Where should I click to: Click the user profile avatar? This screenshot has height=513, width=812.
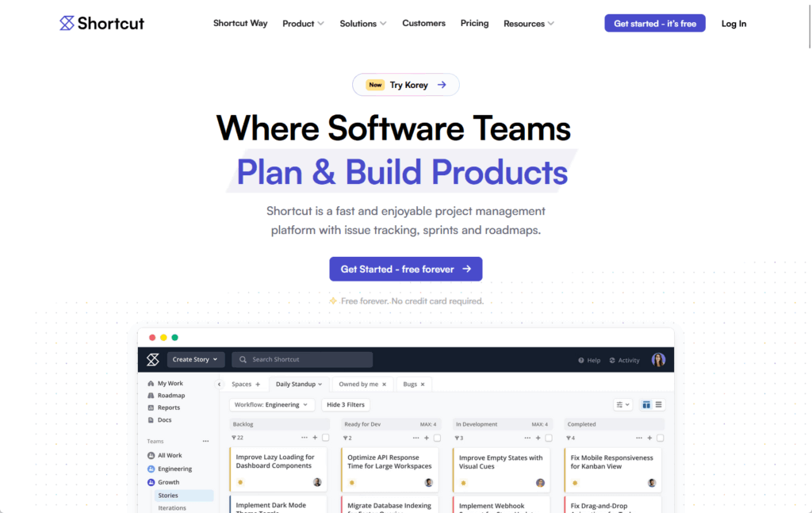click(x=658, y=360)
